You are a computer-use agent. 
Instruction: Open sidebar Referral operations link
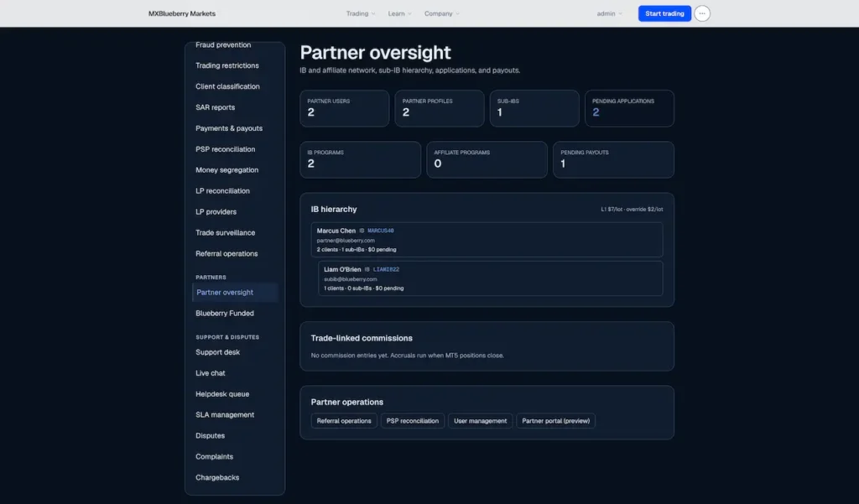coord(226,253)
